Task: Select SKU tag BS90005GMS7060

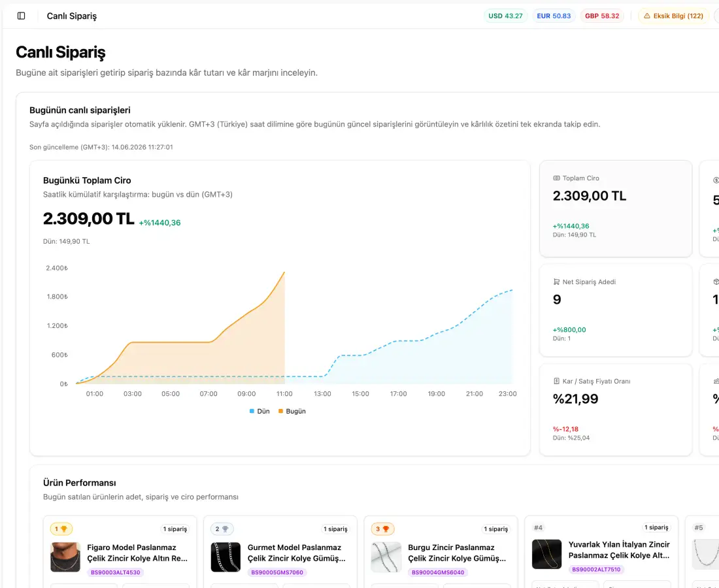Action: pyautogui.click(x=277, y=572)
